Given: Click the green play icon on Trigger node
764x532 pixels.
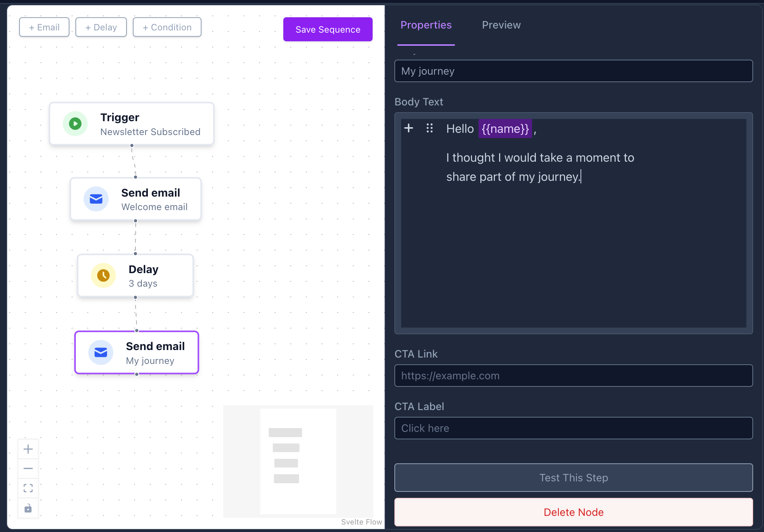Looking at the screenshot, I should pos(75,123).
